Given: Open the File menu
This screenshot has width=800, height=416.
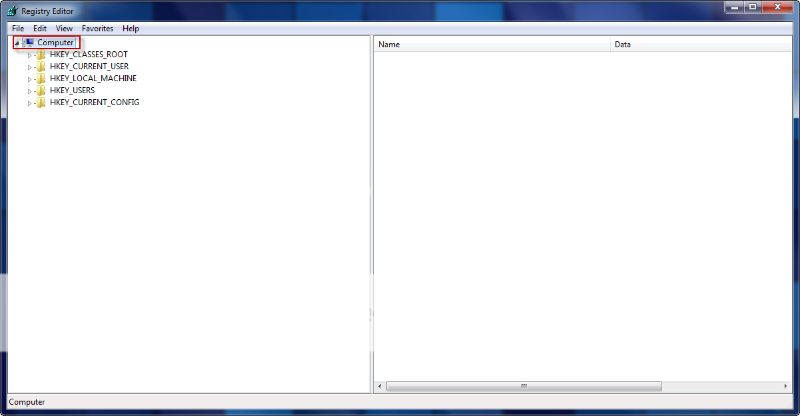Looking at the screenshot, I should click(18, 29).
